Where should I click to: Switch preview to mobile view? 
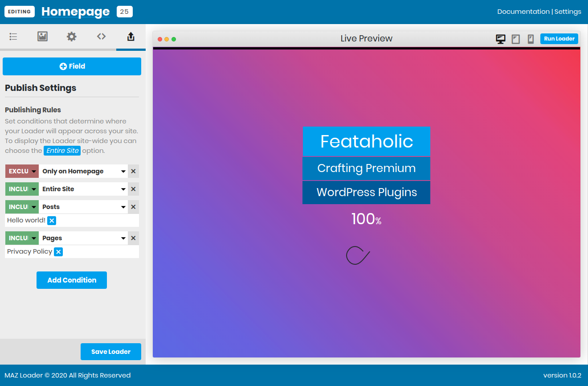(531, 39)
